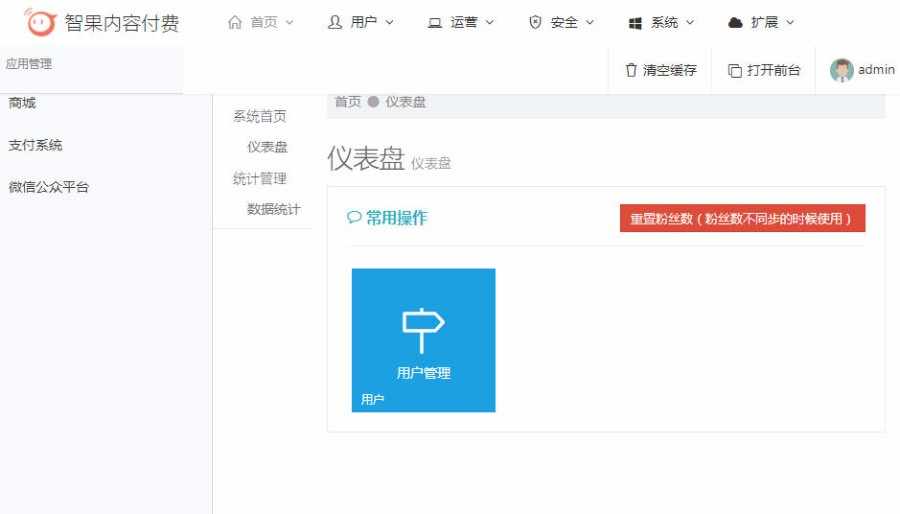Open the 用户 top menu
900x514 pixels.
click(x=361, y=22)
